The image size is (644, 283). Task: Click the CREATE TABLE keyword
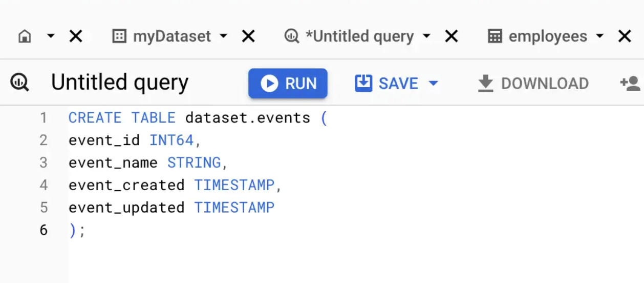pyautogui.click(x=122, y=118)
